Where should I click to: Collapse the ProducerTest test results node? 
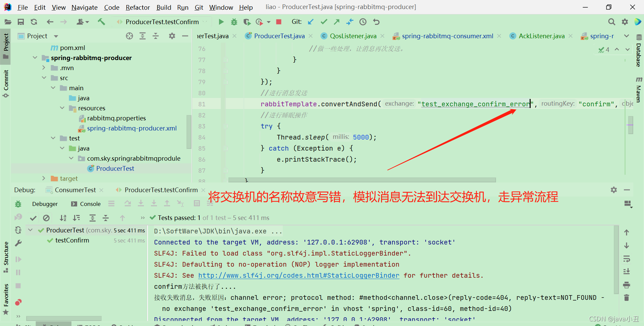coord(31,230)
